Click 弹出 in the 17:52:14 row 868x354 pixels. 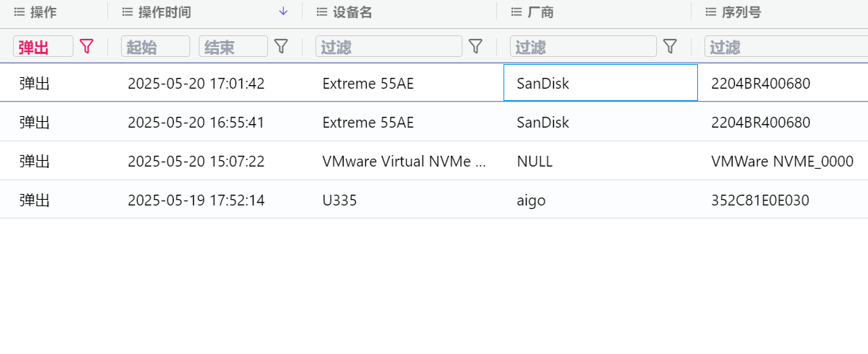click(35, 200)
